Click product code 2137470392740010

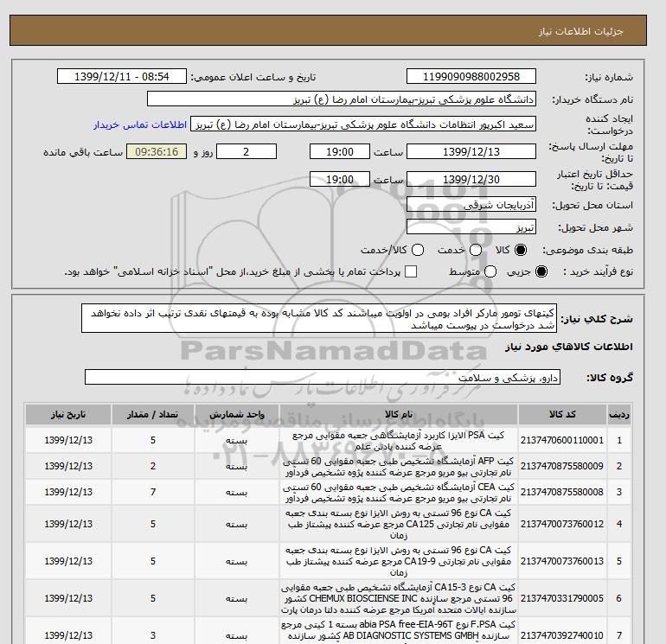tap(562, 635)
